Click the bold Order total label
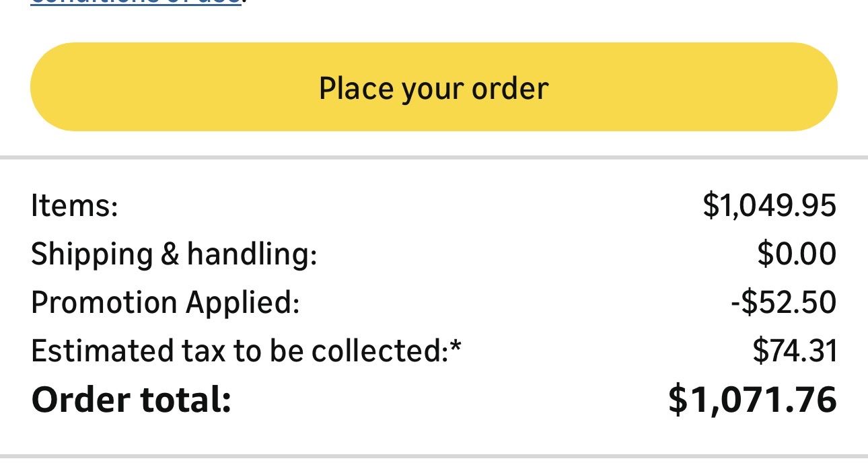The width and height of the screenshot is (868, 465). (131, 400)
